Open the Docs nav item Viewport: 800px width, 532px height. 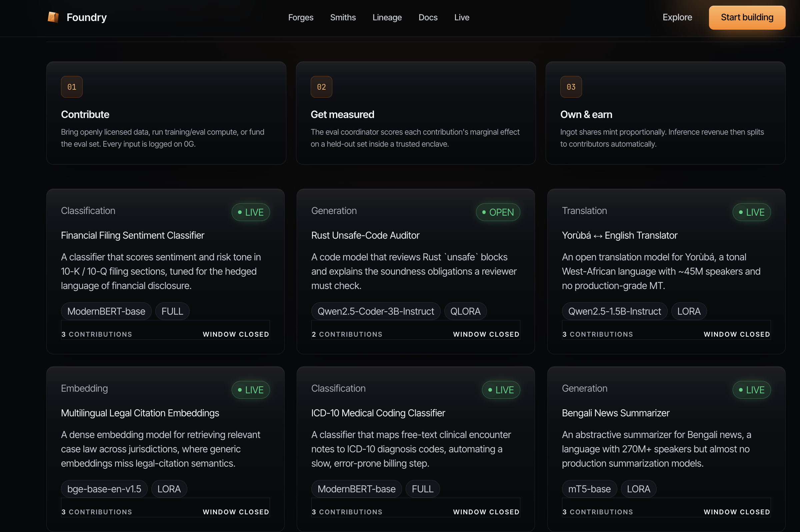point(428,17)
